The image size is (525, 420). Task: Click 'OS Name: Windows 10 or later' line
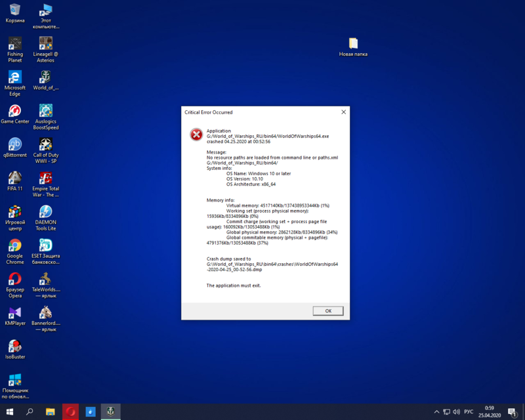tap(259, 173)
